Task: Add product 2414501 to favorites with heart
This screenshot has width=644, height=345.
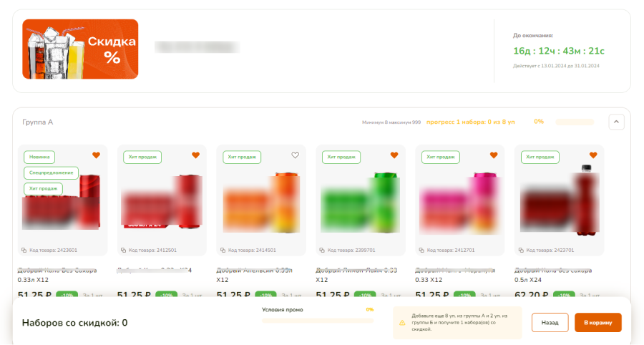Action: pos(295,155)
